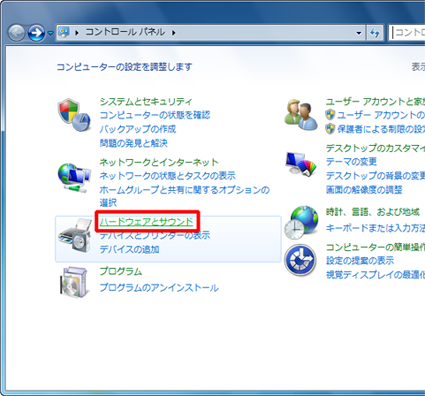Open システムとセキュリティ category link

[x=146, y=101]
